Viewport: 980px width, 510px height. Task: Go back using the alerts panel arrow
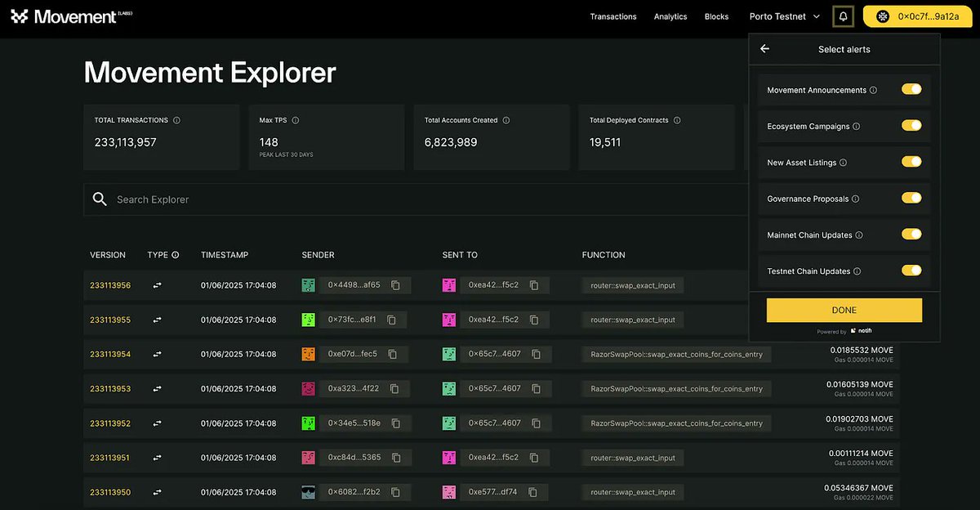tap(764, 49)
